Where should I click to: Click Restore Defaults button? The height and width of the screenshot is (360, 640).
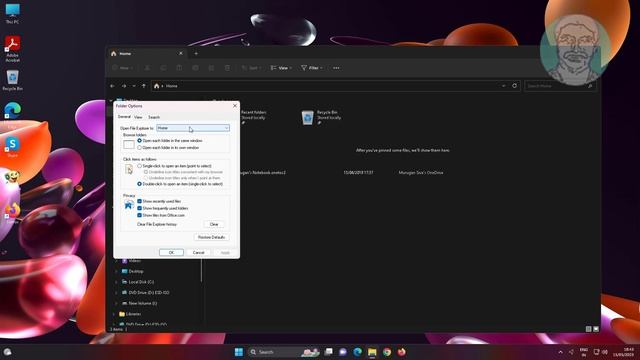pyautogui.click(x=211, y=237)
